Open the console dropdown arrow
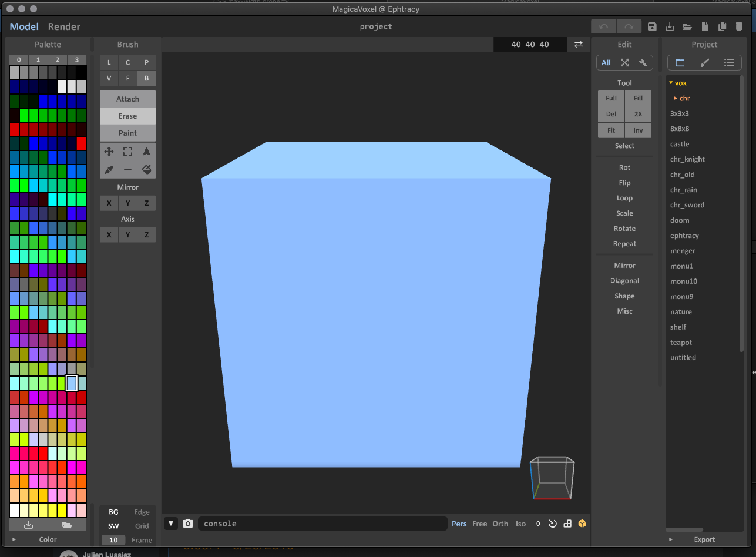Screen dimensions: 756x557 pyautogui.click(x=170, y=523)
